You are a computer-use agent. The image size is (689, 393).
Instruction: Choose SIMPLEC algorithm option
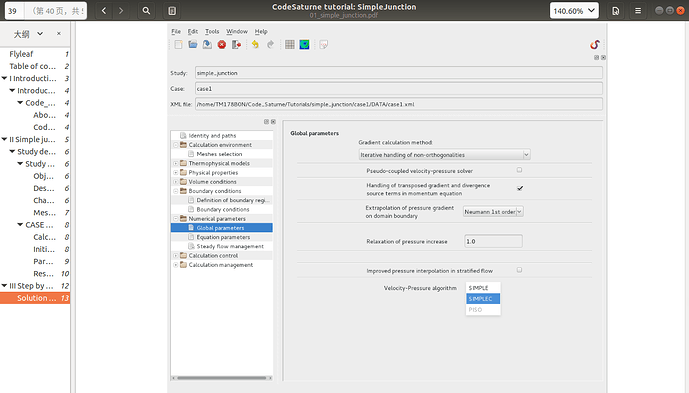(x=483, y=299)
